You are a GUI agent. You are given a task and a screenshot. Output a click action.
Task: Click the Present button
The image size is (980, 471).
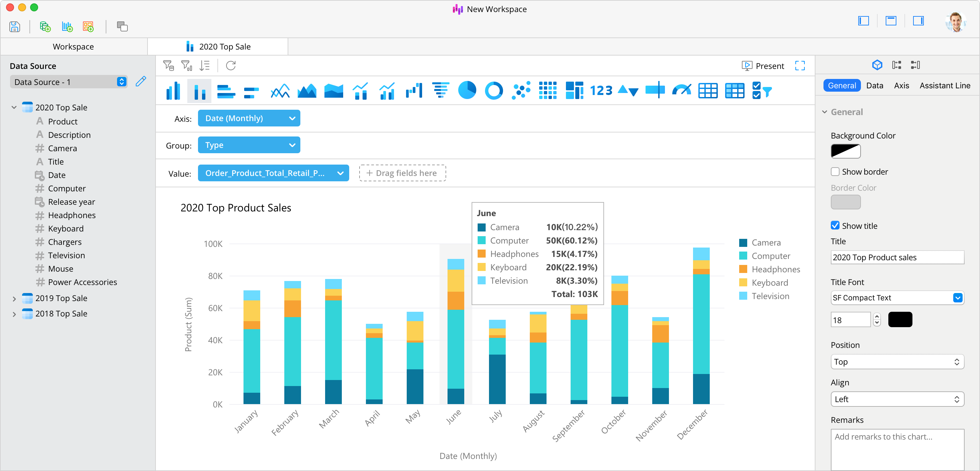click(x=763, y=66)
